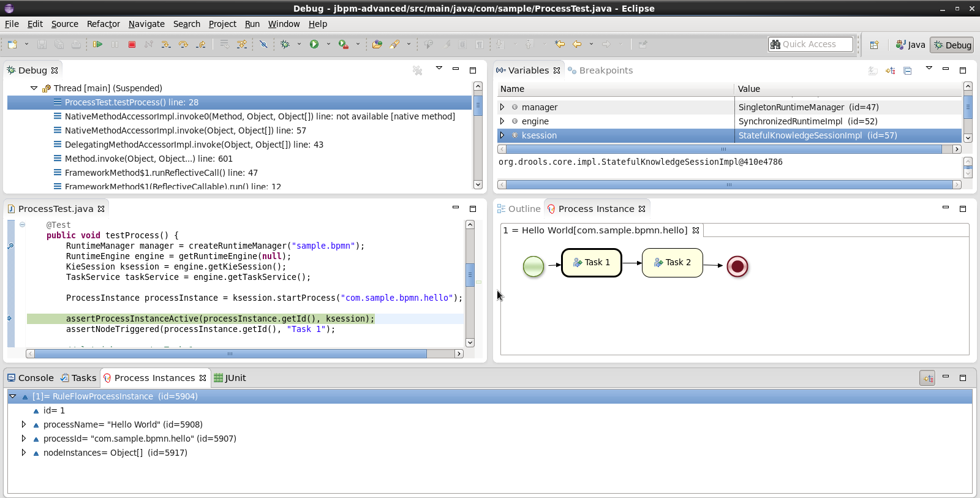Switch to the Java perspective
The image size is (980, 498).
910,45
